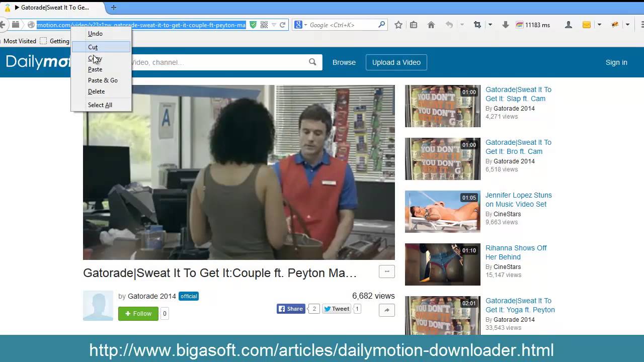Open Rihanna Shows Off Her Behind link

coord(516,252)
